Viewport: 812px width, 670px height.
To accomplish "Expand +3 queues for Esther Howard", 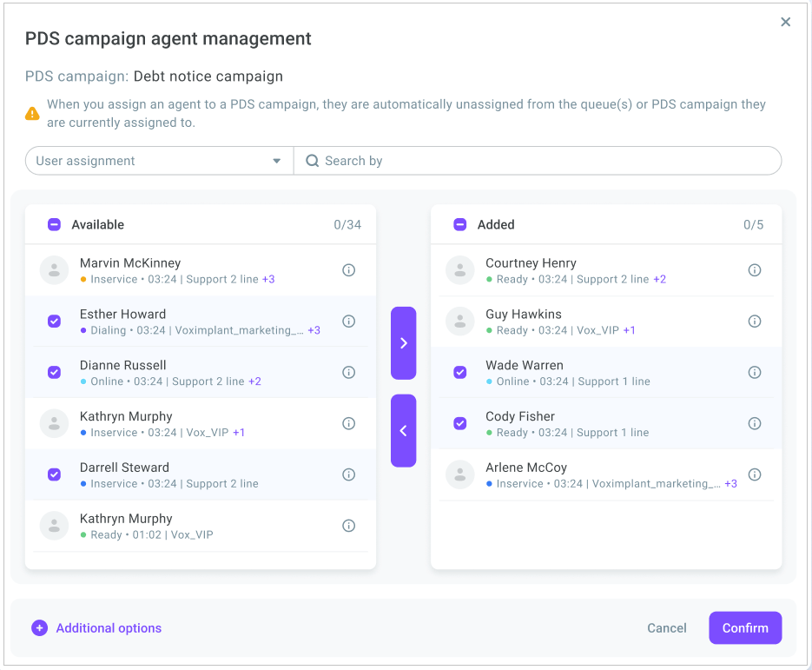I will (314, 330).
